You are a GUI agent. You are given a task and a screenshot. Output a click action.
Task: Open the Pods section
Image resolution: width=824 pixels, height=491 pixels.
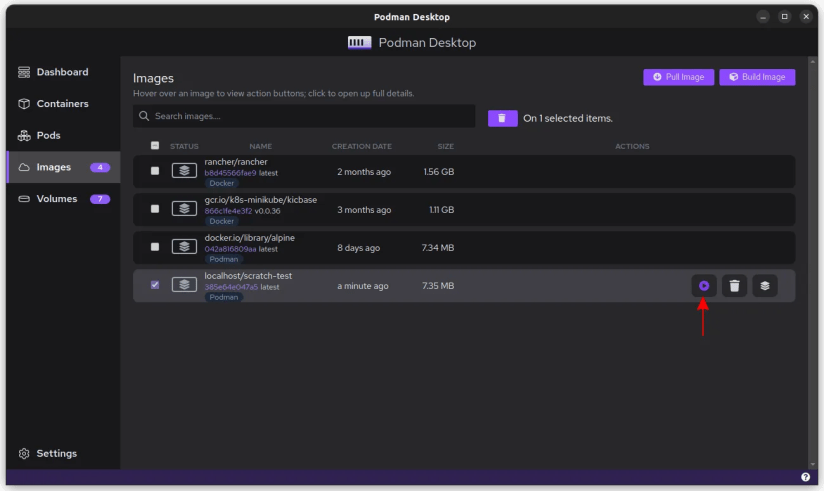(63, 136)
